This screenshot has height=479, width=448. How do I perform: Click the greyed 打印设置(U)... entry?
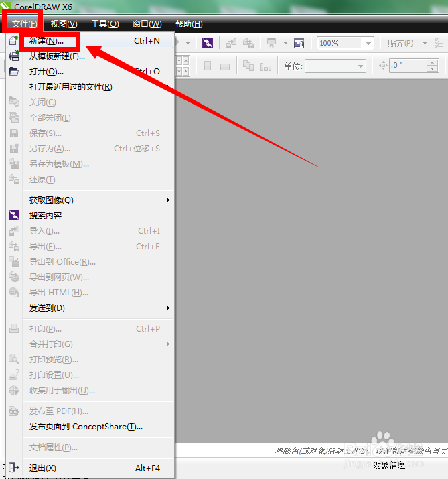point(90,375)
